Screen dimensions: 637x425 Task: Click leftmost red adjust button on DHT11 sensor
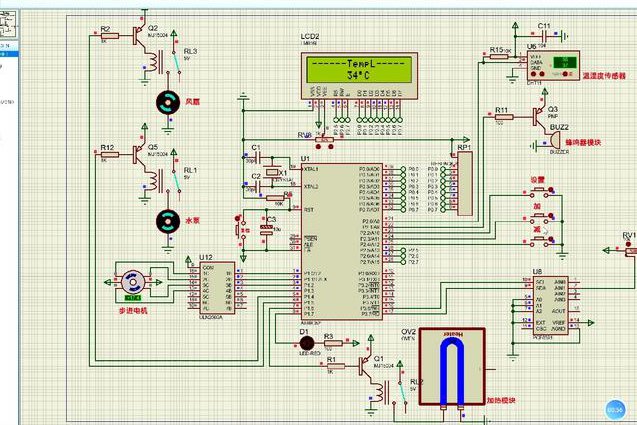(534, 74)
